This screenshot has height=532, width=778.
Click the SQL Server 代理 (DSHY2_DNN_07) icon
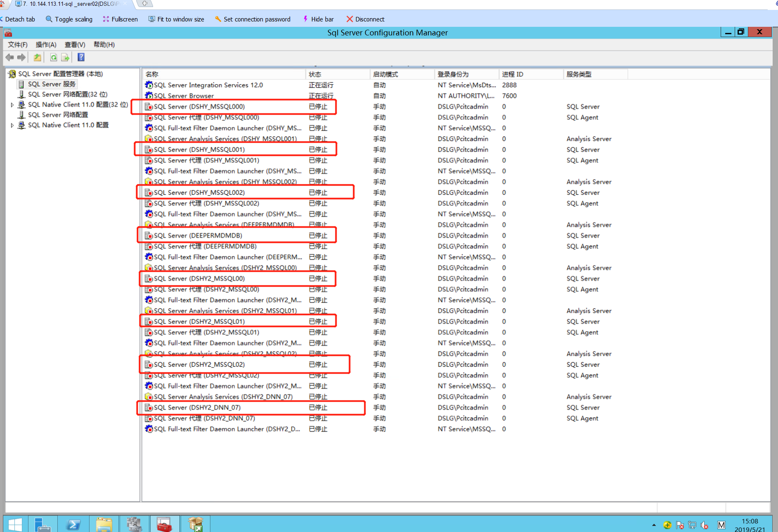[149, 418]
